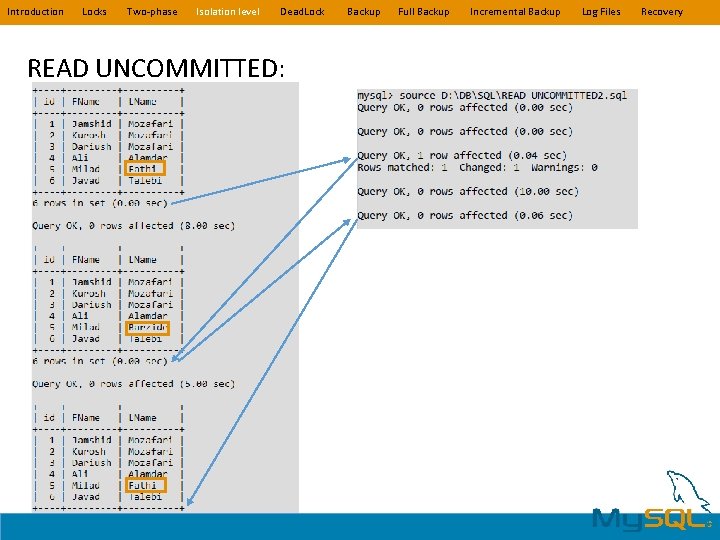
Task: Click the 'Query OK, 0 rows affected (0.06 sec)' line
Action: tap(465, 215)
